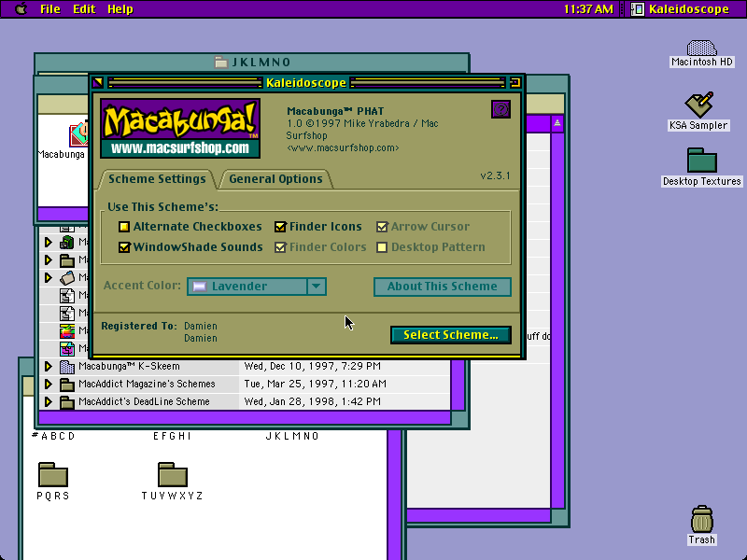Image resolution: width=747 pixels, height=560 pixels.
Task: Select the P Q R S folder
Action: pyautogui.click(x=53, y=481)
